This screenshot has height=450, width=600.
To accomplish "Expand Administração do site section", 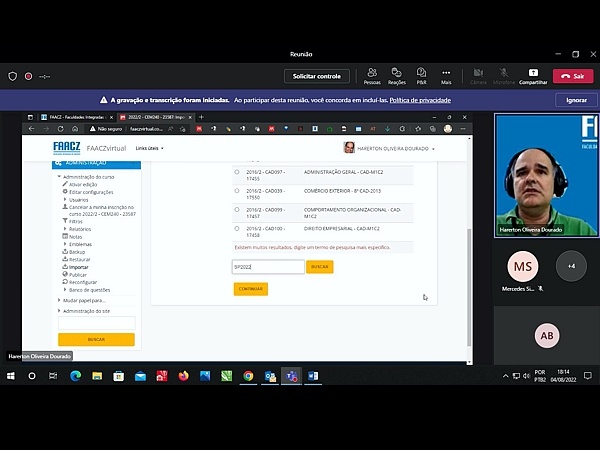I will pos(59,311).
